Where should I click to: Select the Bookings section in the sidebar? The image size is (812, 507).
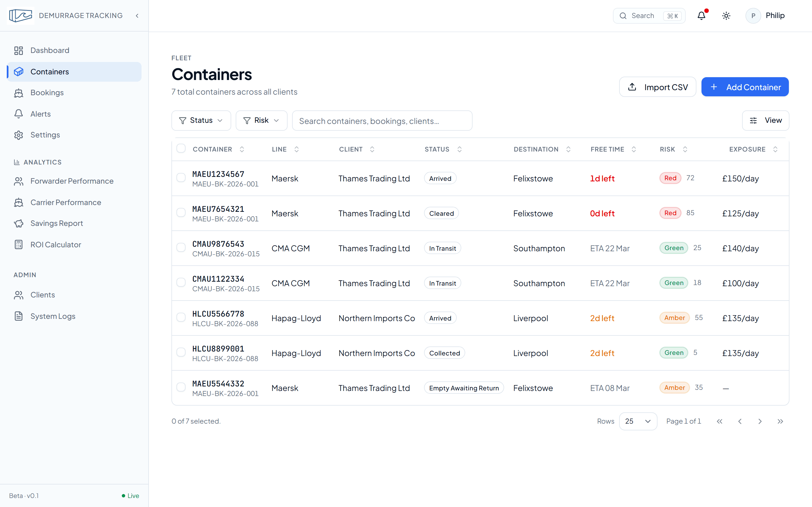point(47,93)
